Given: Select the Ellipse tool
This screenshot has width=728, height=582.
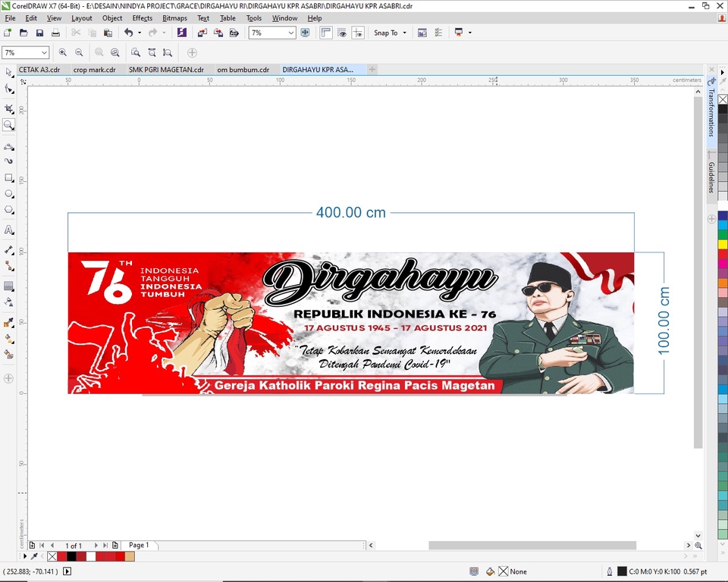Looking at the screenshot, I should click(x=8, y=194).
